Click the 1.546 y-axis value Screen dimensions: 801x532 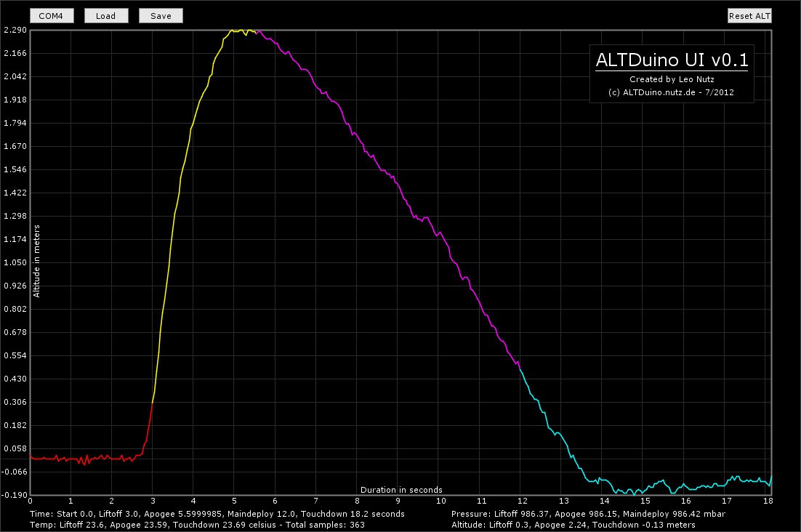pos(15,169)
